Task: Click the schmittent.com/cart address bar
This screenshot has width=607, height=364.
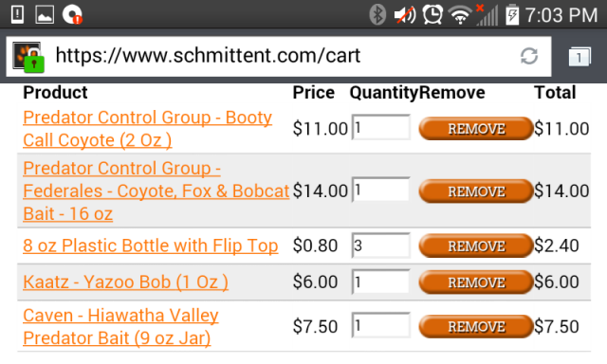Action: (278, 57)
